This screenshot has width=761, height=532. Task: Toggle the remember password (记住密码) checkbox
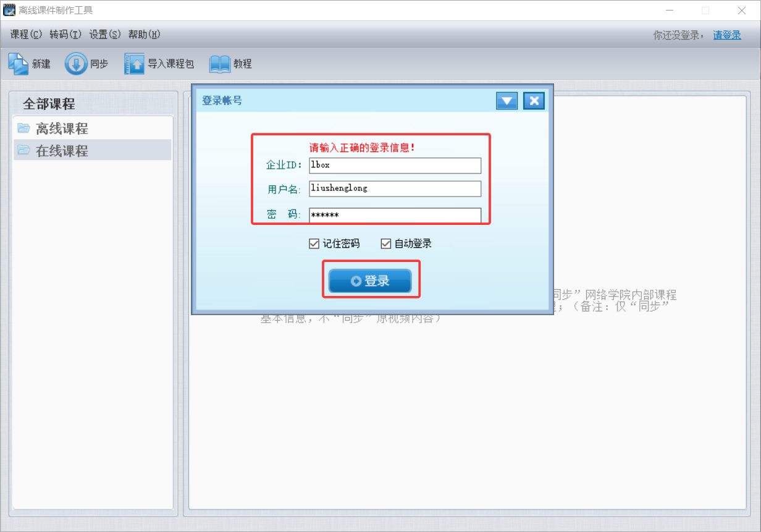point(314,243)
